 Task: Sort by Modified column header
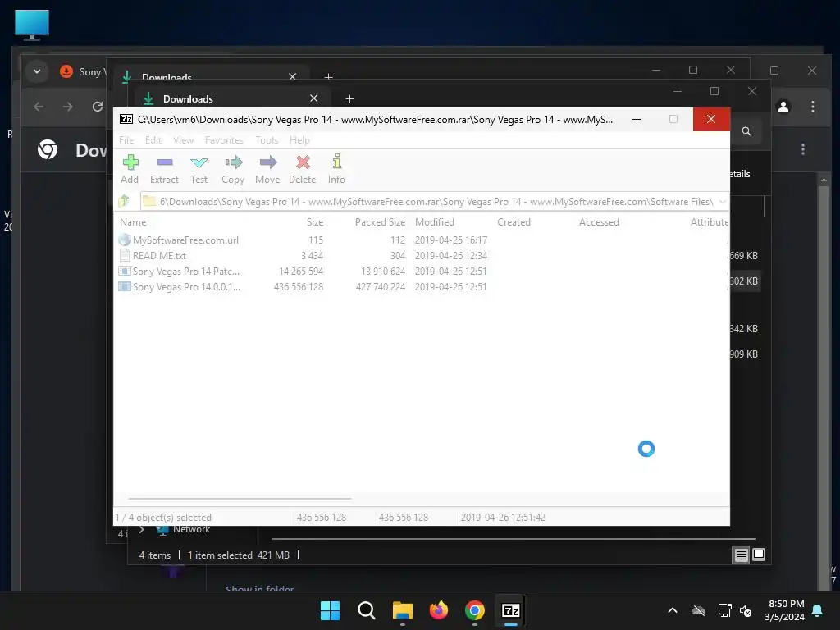click(x=435, y=221)
